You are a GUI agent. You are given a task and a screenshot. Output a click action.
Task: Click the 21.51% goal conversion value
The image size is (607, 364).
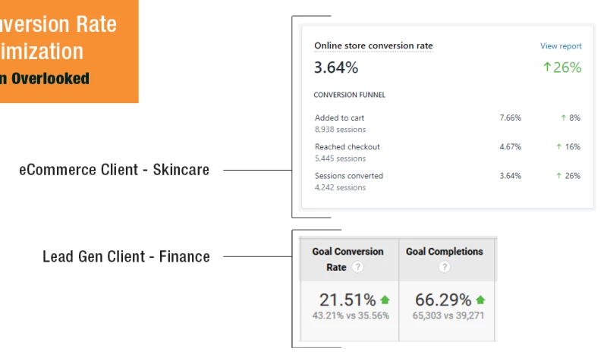point(348,300)
